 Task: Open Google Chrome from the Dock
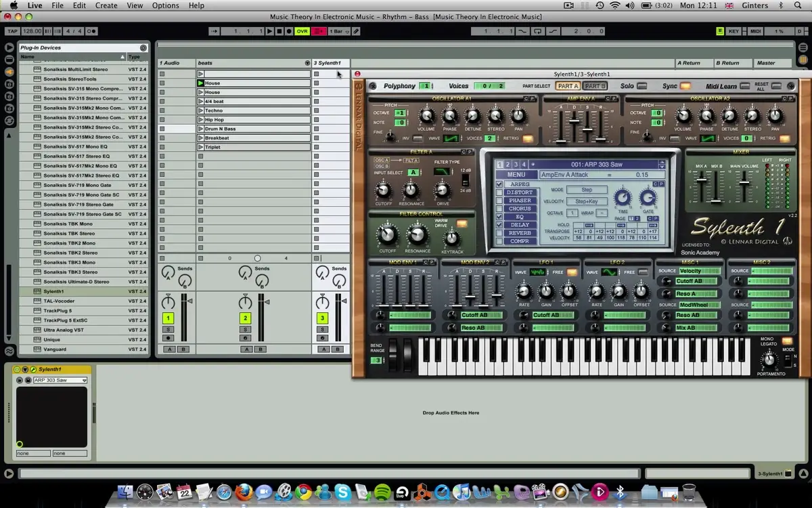[303, 492]
